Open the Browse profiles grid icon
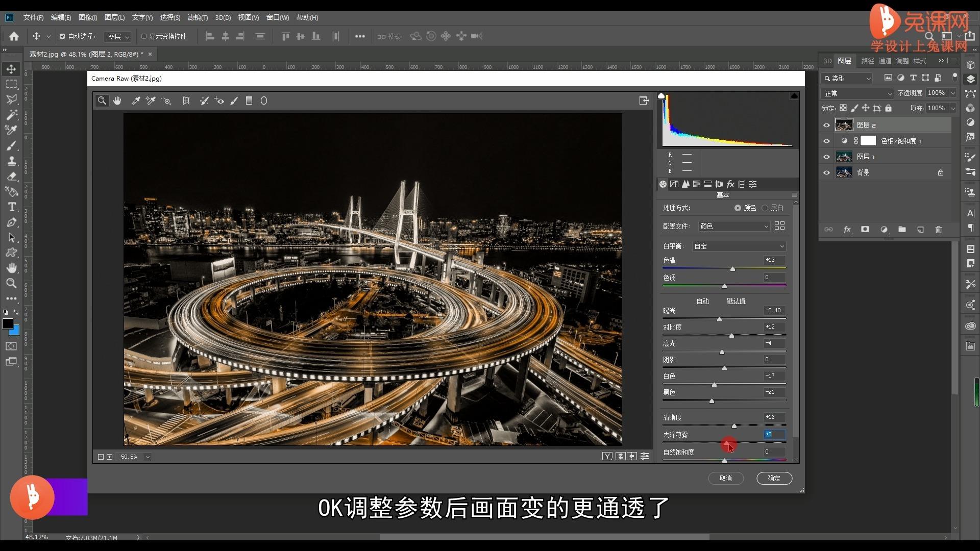Viewport: 980px width, 551px height. (x=779, y=226)
